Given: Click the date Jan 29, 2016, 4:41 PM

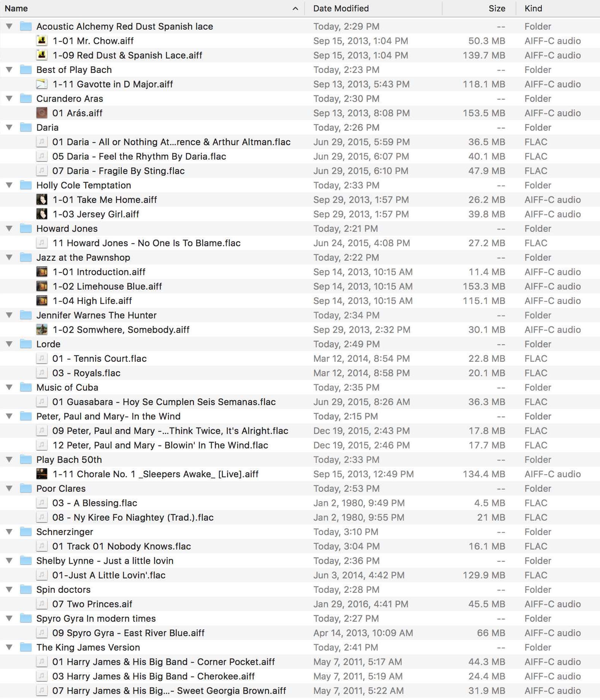Looking at the screenshot, I should (361, 604).
